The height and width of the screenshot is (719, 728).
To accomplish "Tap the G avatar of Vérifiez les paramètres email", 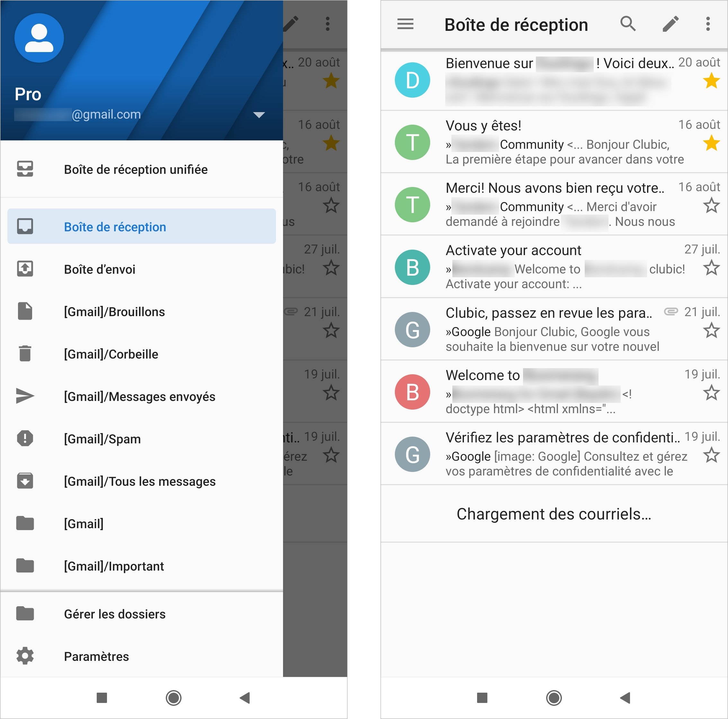I will pyautogui.click(x=413, y=455).
